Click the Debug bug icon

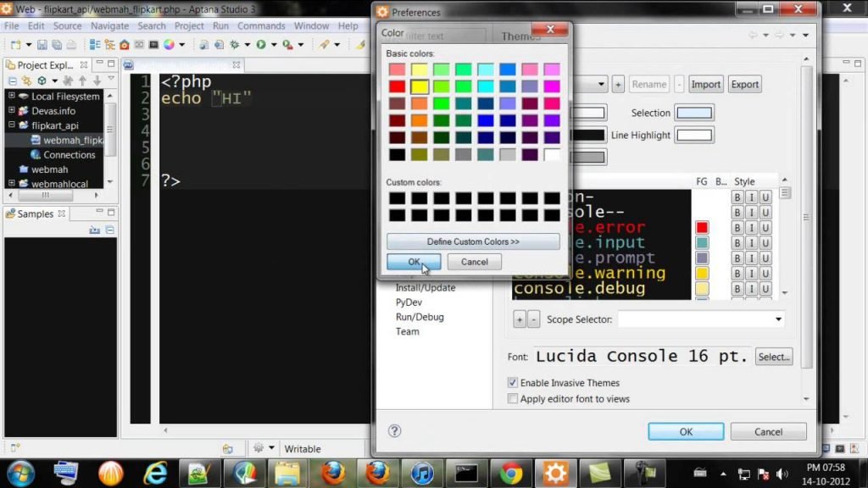(235, 45)
